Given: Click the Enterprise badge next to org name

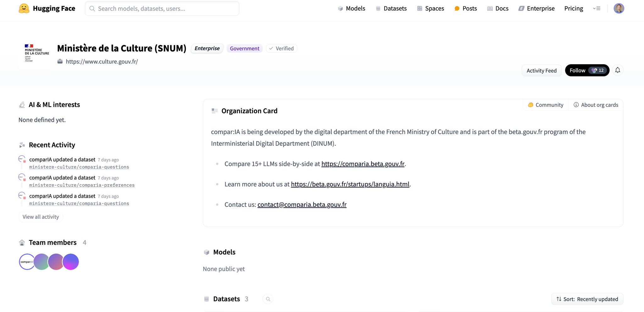Looking at the screenshot, I should [x=207, y=48].
